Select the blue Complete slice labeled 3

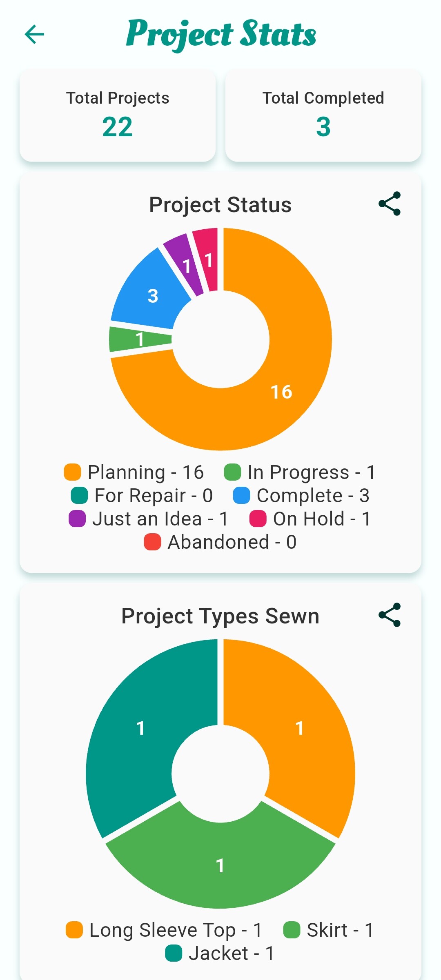[x=152, y=295]
